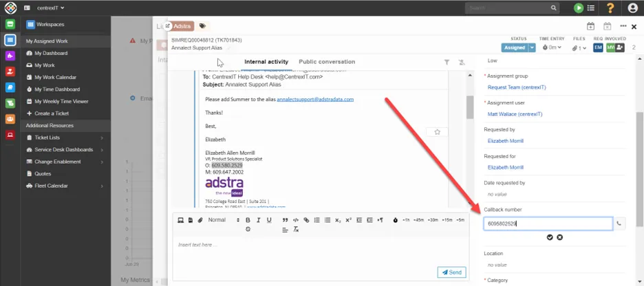
Task: Click the Assigned status button
Action: coord(515,47)
